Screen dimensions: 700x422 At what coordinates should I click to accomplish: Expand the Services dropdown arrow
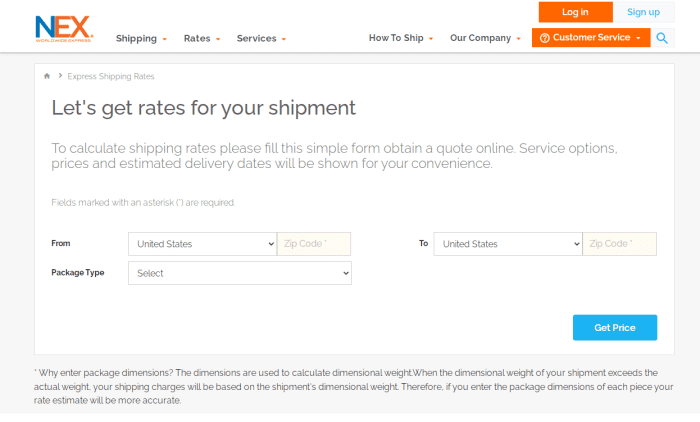coord(284,39)
